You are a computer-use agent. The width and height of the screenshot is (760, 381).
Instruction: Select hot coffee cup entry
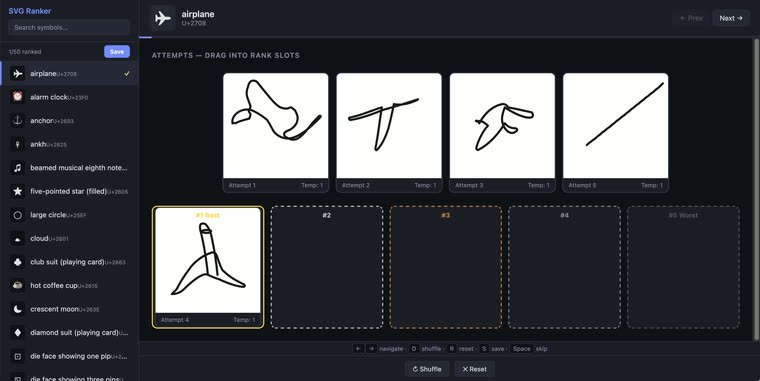click(x=69, y=286)
